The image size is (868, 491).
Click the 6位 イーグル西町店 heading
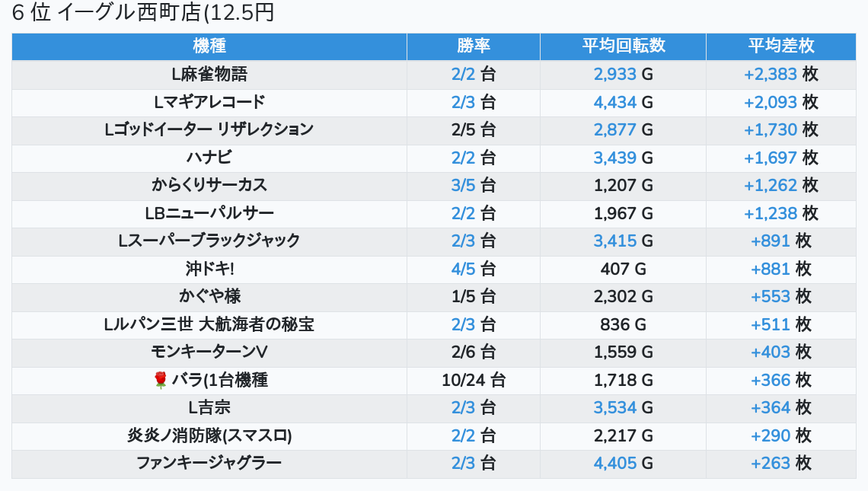coord(143,12)
